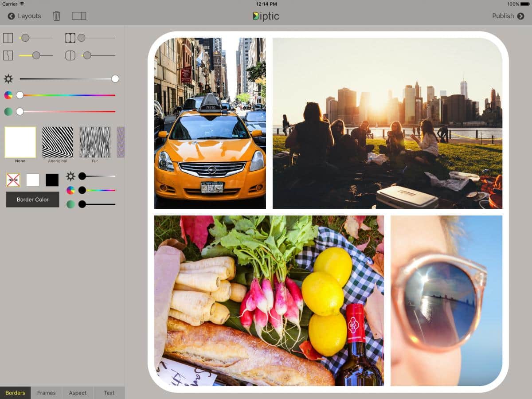Click the inner border width icon
Image resolution: width=532 pixels, height=399 pixels.
[x=8, y=38]
